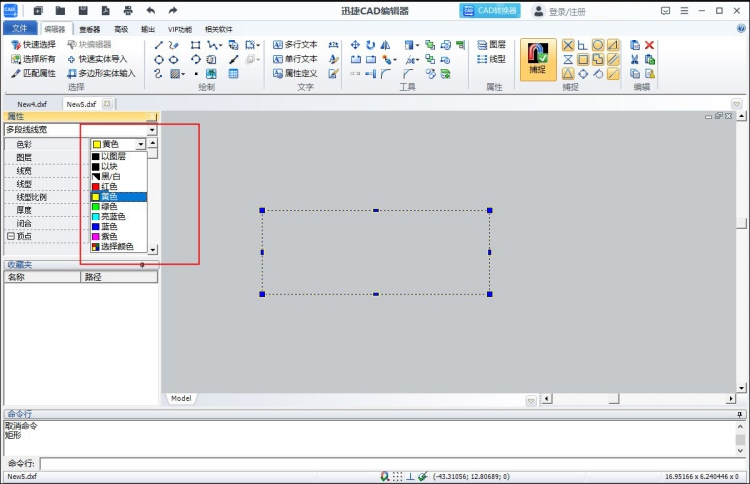Screen dimensions: 750x484
Task: Click the help question mark icon
Action: (741, 29)
